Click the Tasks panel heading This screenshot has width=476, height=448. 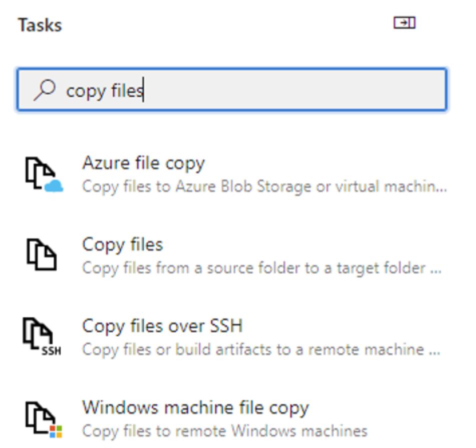[x=40, y=25]
